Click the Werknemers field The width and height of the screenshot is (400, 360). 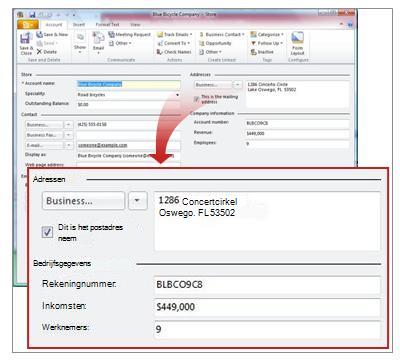click(x=267, y=330)
